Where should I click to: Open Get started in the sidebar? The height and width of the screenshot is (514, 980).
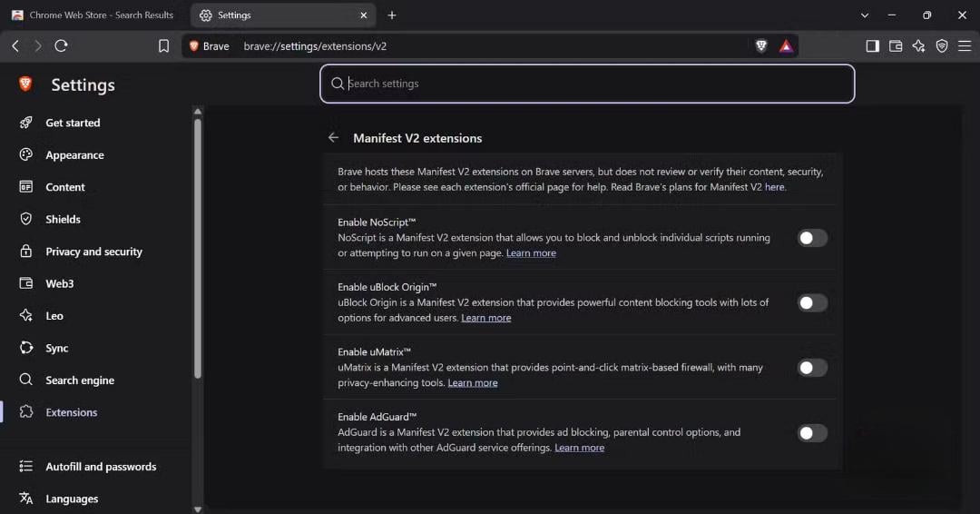73,123
